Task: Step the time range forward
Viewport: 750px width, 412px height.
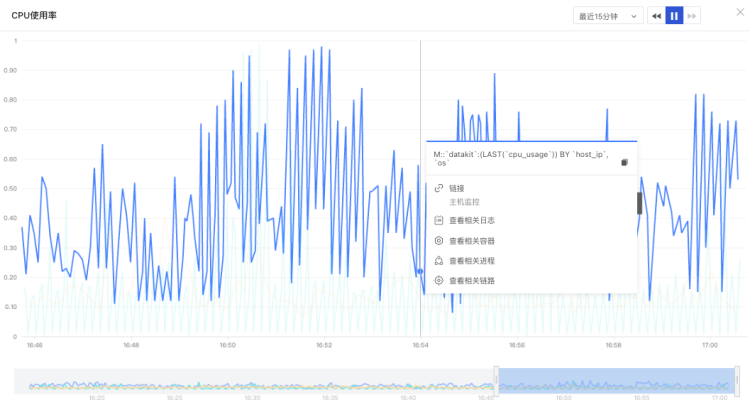Action: pos(692,16)
